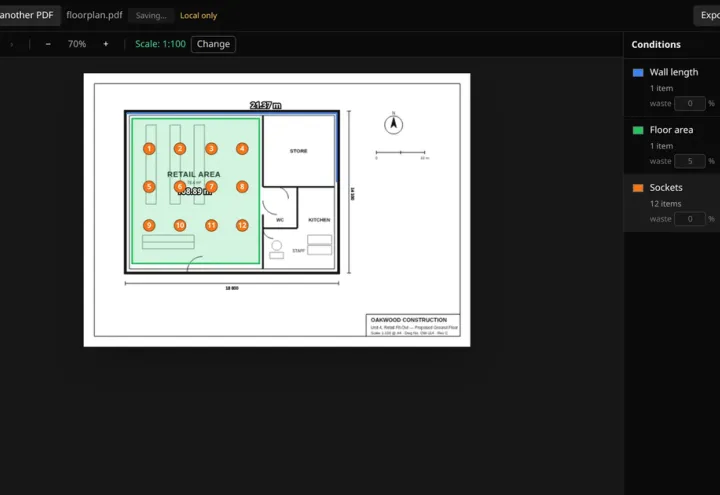Click socket marker 9 on floorplan
The image size is (720, 495).
tap(149, 225)
